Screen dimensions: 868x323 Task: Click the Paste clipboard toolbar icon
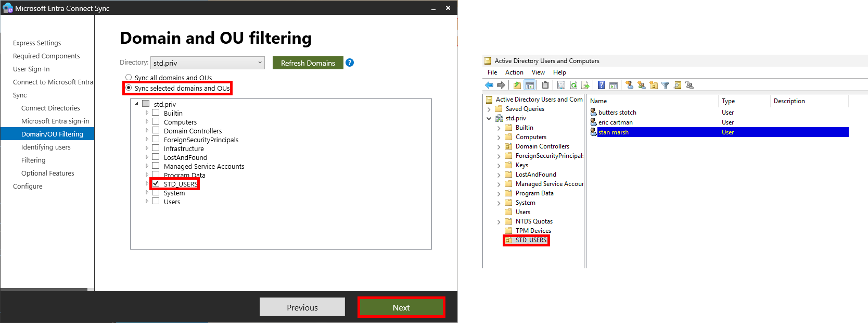545,85
